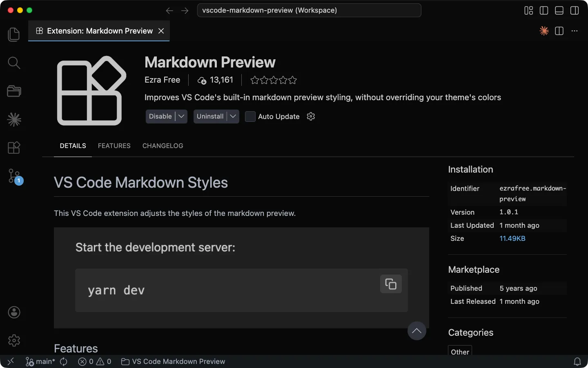Click the main* branch in status bar
588x368 pixels.
tap(40, 361)
